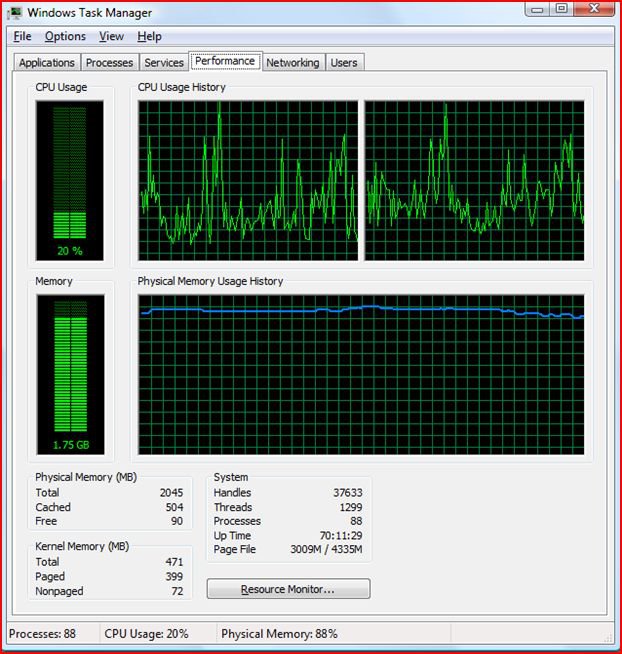Click the 'System' group label
This screenshot has height=654, width=622.
(231, 477)
